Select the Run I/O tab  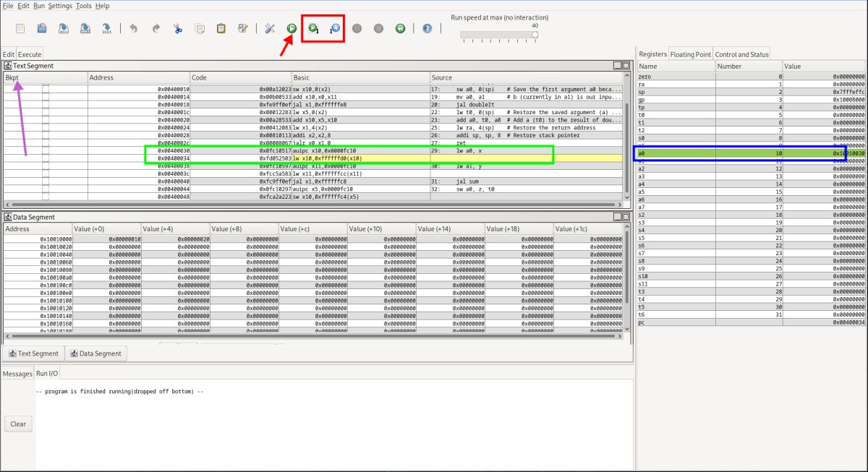tap(47, 374)
